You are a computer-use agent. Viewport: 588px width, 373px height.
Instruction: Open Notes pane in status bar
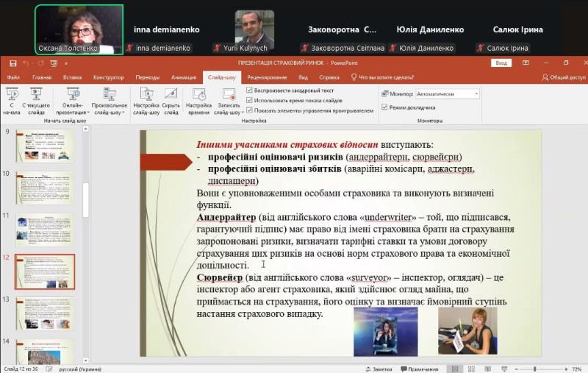point(379,369)
